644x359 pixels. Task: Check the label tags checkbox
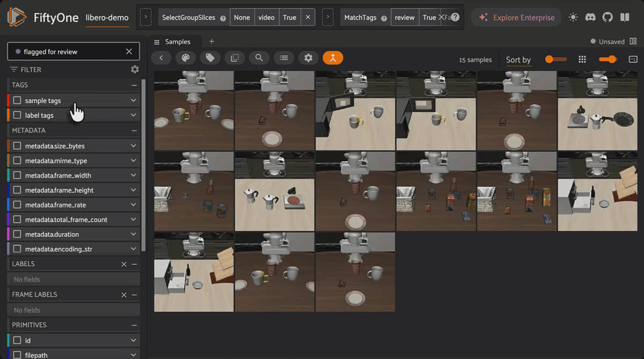pos(17,115)
